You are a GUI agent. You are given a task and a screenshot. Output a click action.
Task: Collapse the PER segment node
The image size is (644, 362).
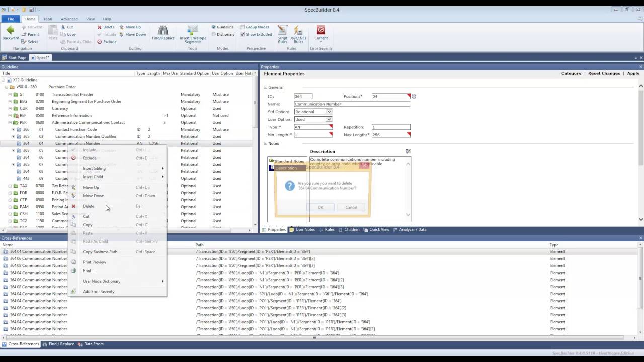[10, 122]
